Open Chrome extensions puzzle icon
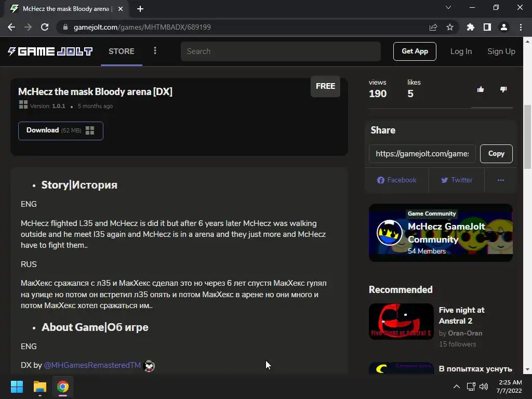The height and width of the screenshot is (399, 532). (x=471, y=27)
